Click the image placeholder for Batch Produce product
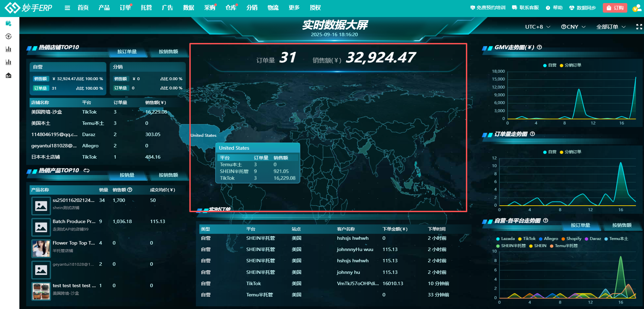 [x=41, y=227]
